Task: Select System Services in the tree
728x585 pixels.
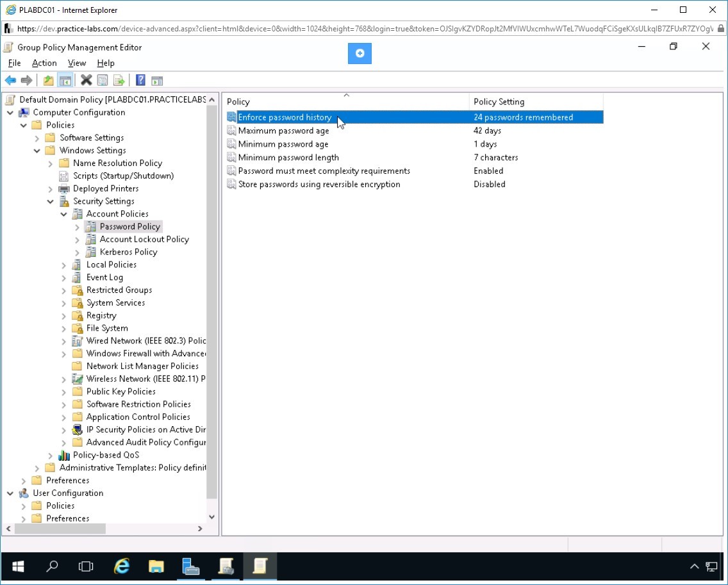Action: [115, 302]
